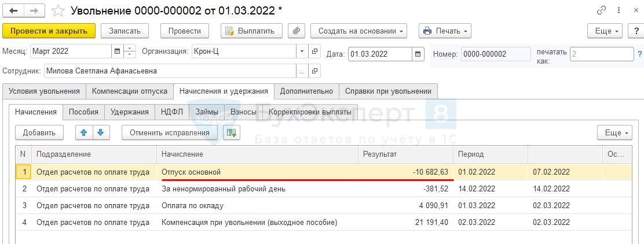This screenshot has width=644, height=244.
Task: Click the paperclip attachments icon
Action: [x=296, y=31]
